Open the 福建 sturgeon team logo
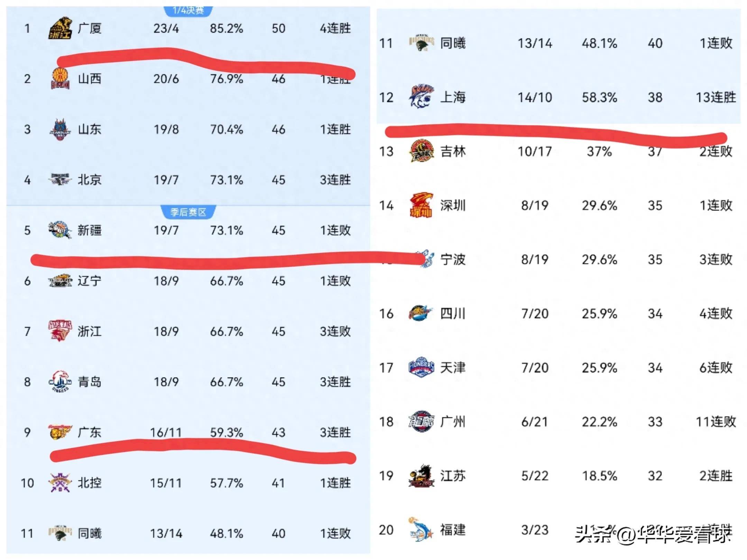Screen dimensions: 747x560 click(421, 530)
